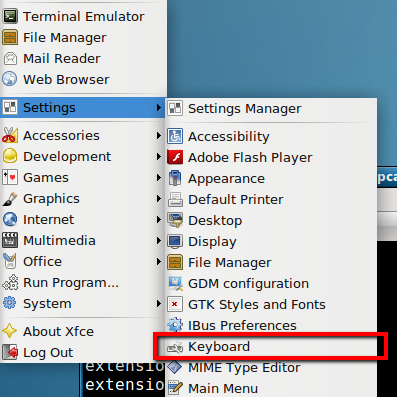Expand the Development submenu arrow
Image resolution: width=397 pixels, height=397 pixels.
159,156
